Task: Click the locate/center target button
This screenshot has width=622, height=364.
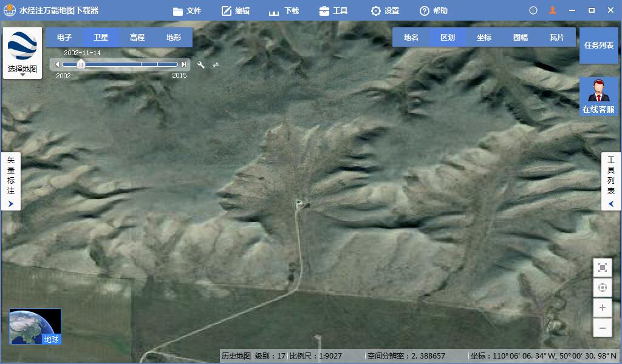Action: point(602,288)
